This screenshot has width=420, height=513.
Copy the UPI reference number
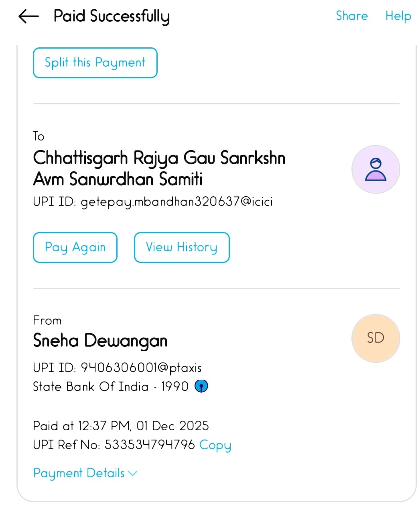point(215,445)
